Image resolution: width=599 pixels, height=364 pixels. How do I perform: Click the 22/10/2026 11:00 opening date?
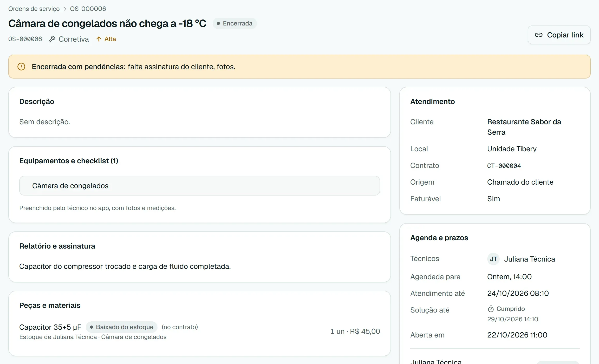click(x=517, y=335)
